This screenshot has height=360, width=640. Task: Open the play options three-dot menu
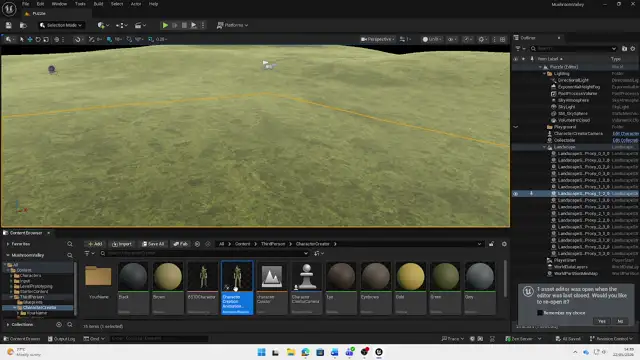[203, 25]
